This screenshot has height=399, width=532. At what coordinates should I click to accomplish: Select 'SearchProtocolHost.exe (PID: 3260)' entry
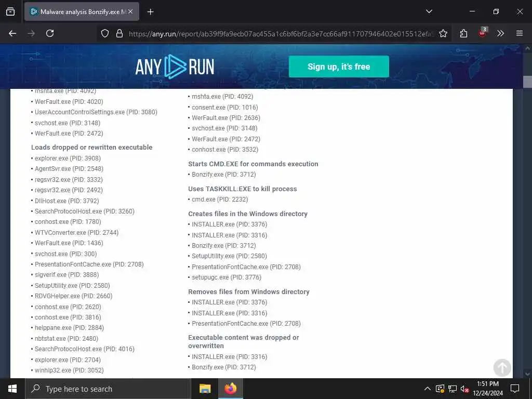[85, 211]
